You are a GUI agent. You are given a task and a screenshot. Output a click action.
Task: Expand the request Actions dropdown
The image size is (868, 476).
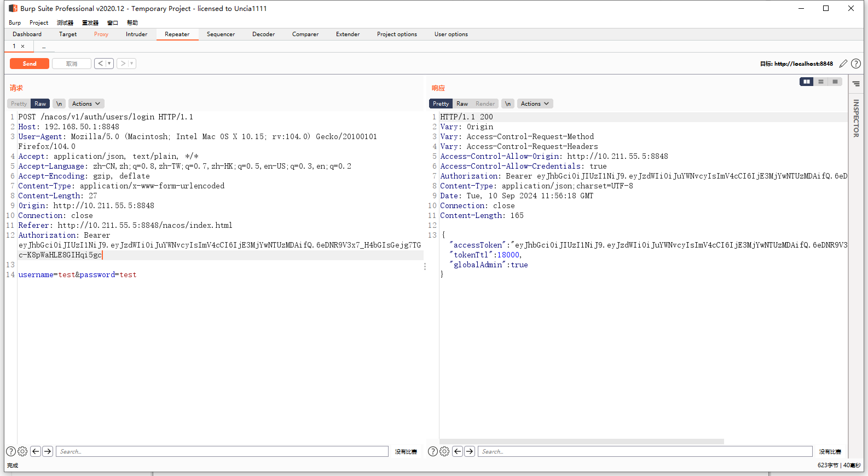[x=86, y=104]
